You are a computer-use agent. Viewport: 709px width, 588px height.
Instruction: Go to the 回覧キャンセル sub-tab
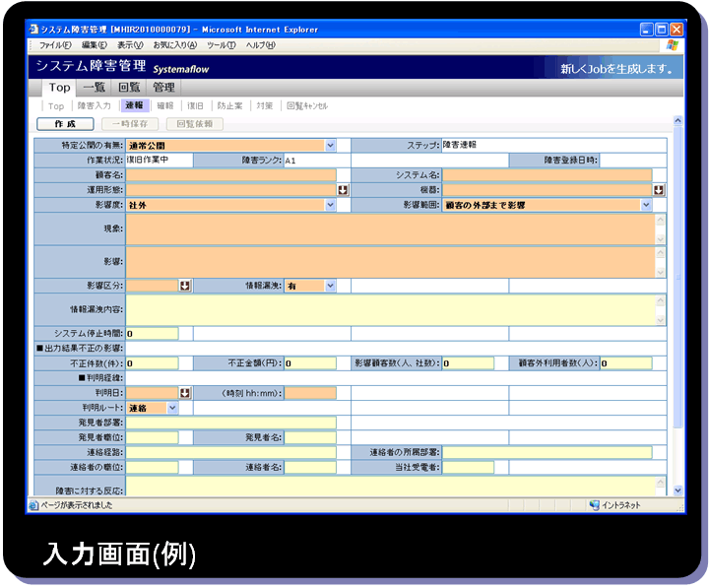(307, 105)
